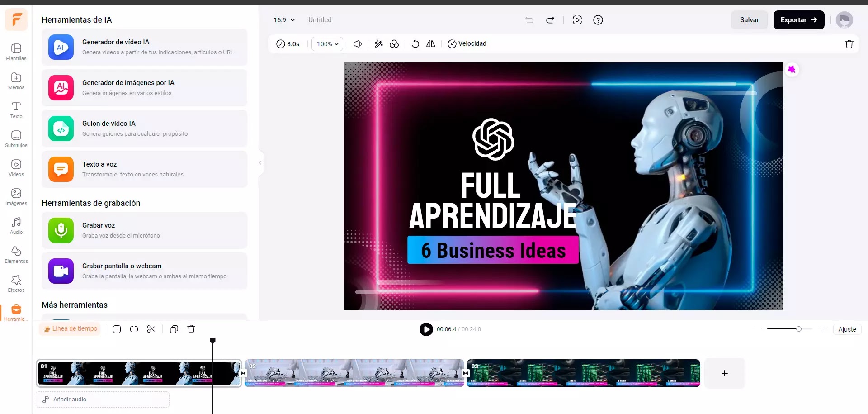Split the clip using split icon
The width and height of the screenshot is (868, 414).
click(134, 329)
